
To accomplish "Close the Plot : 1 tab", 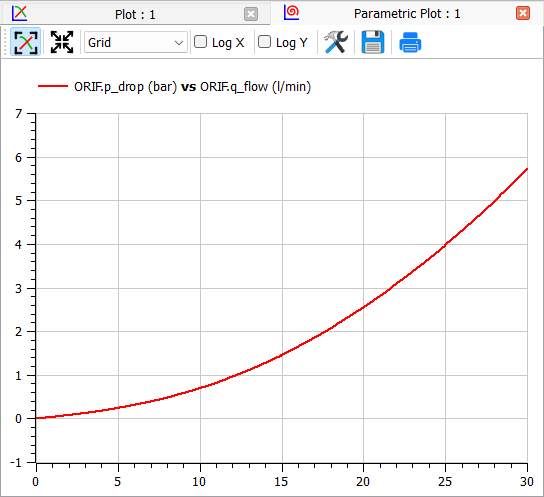I will [x=251, y=14].
